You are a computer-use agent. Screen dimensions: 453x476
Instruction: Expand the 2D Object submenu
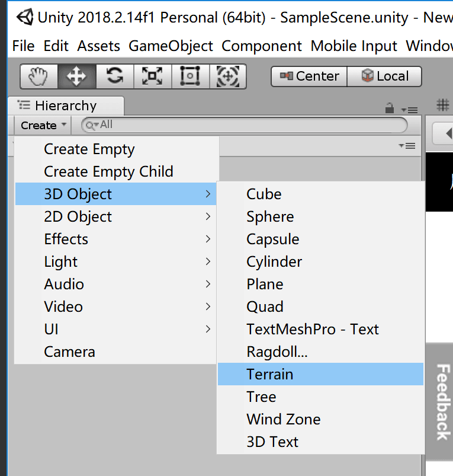[115, 216]
